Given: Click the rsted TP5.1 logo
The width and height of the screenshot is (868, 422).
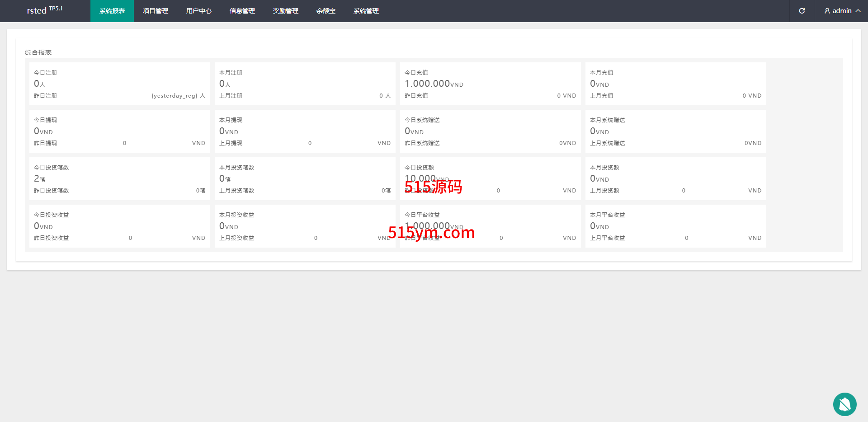Looking at the screenshot, I should click(45, 10).
